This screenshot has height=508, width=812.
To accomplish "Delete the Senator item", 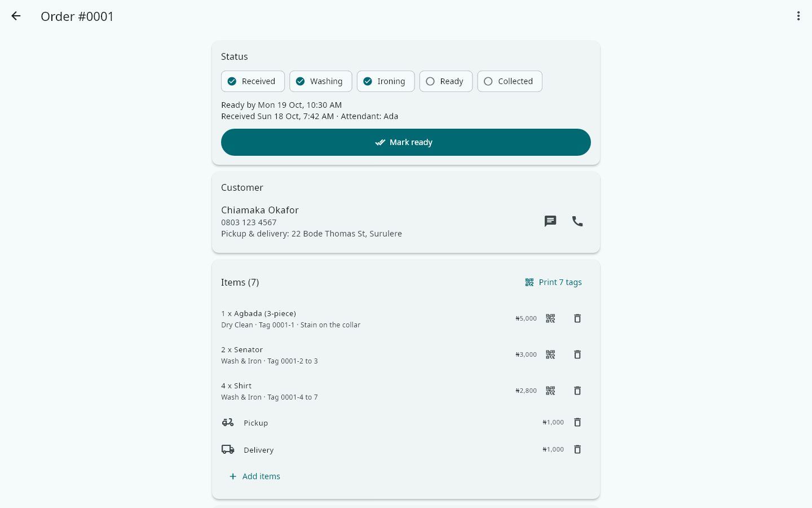I will 577,354.
